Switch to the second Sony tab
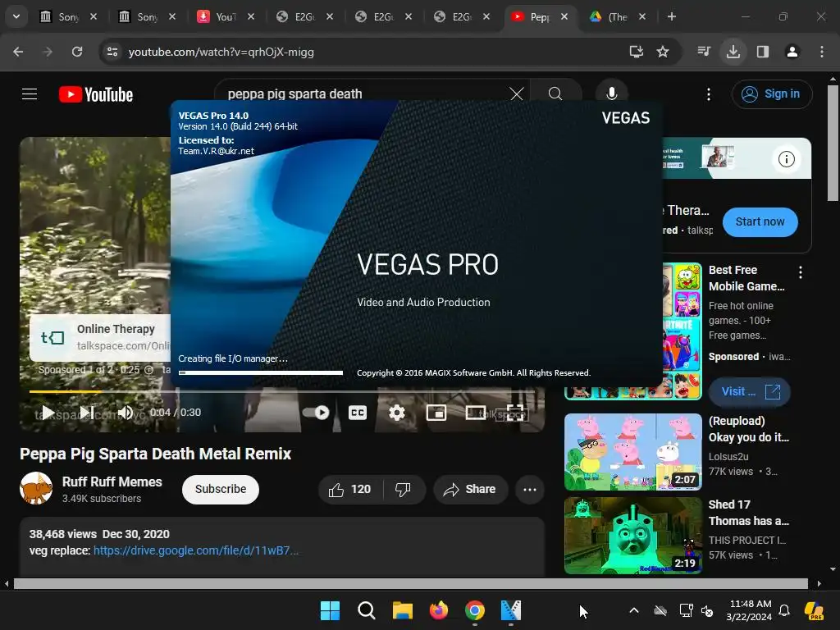This screenshot has height=630, width=840. tap(139, 16)
